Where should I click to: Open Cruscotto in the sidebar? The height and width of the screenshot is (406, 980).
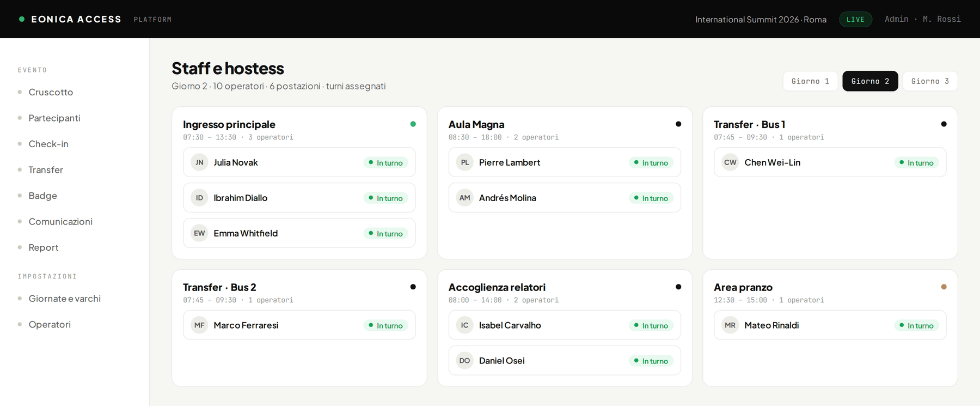click(51, 92)
